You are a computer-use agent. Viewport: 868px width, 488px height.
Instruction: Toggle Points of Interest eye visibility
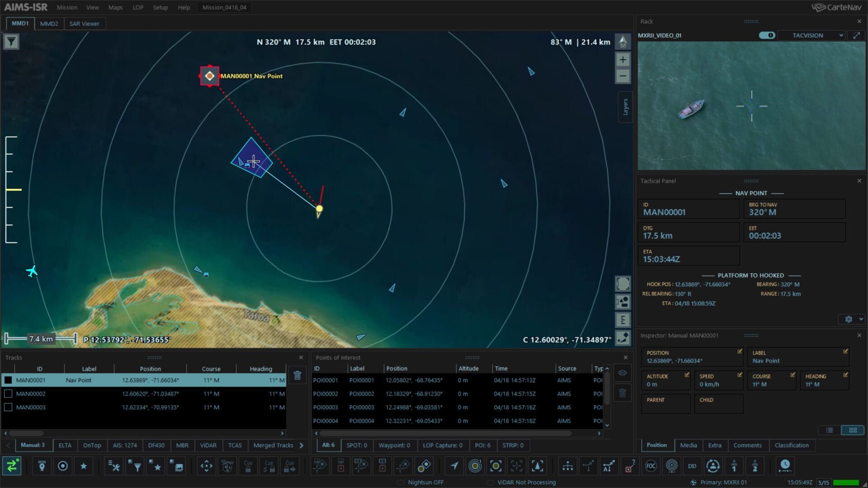tap(623, 373)
